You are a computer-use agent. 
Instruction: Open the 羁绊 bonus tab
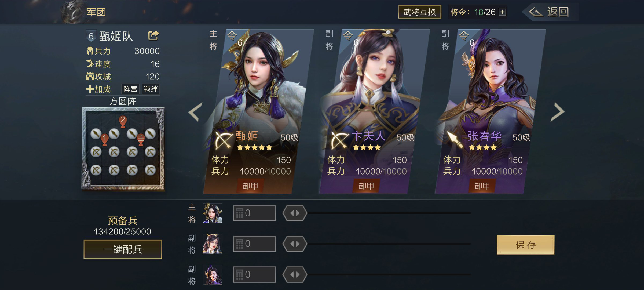pos(151,89)
